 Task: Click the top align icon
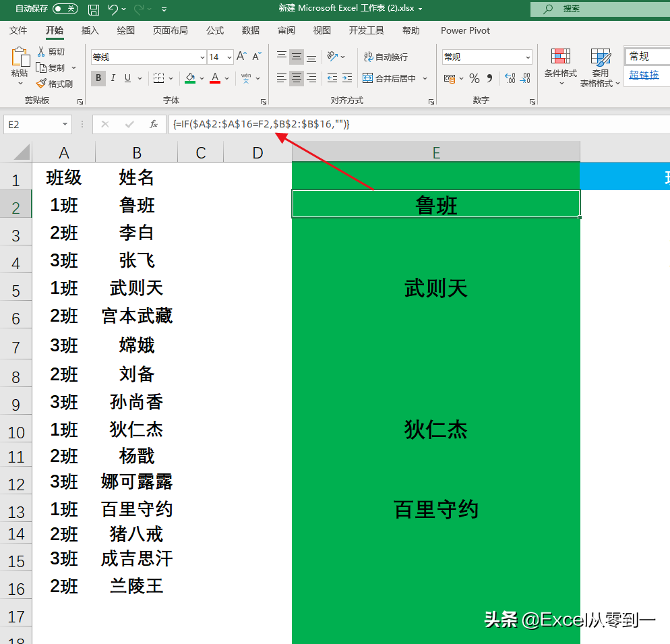click(x=281, y=56)
